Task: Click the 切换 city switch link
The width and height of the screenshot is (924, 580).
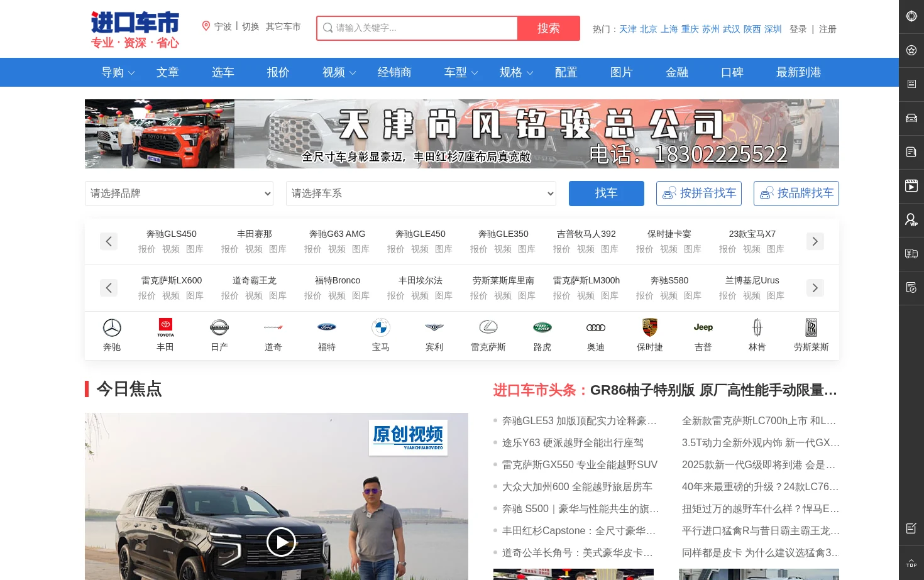Action: 251,26
